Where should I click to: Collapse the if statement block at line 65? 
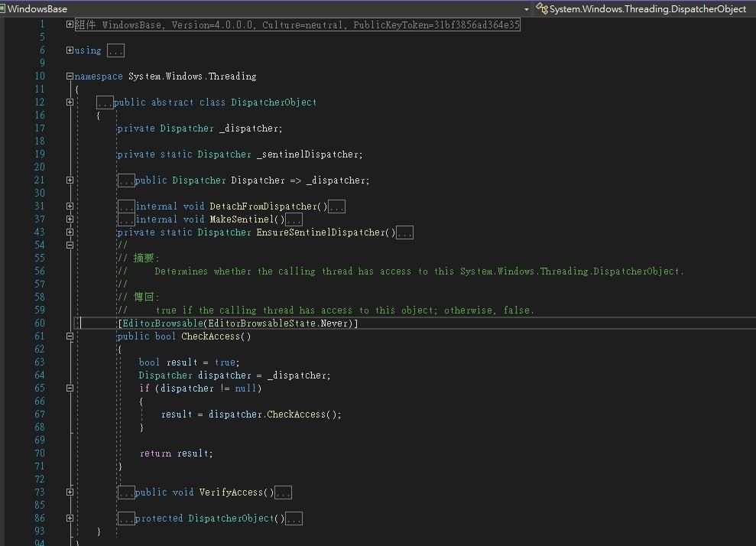(x=70, y=388)
